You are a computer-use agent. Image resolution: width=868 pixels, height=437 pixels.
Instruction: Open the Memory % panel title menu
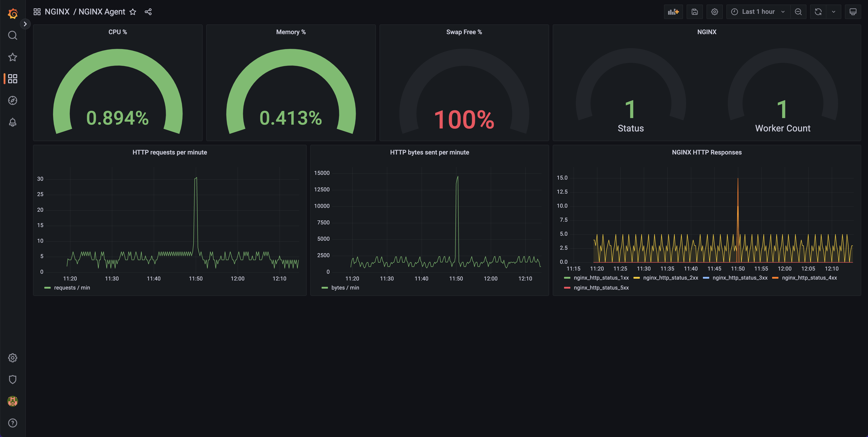(x=291, y=32)
